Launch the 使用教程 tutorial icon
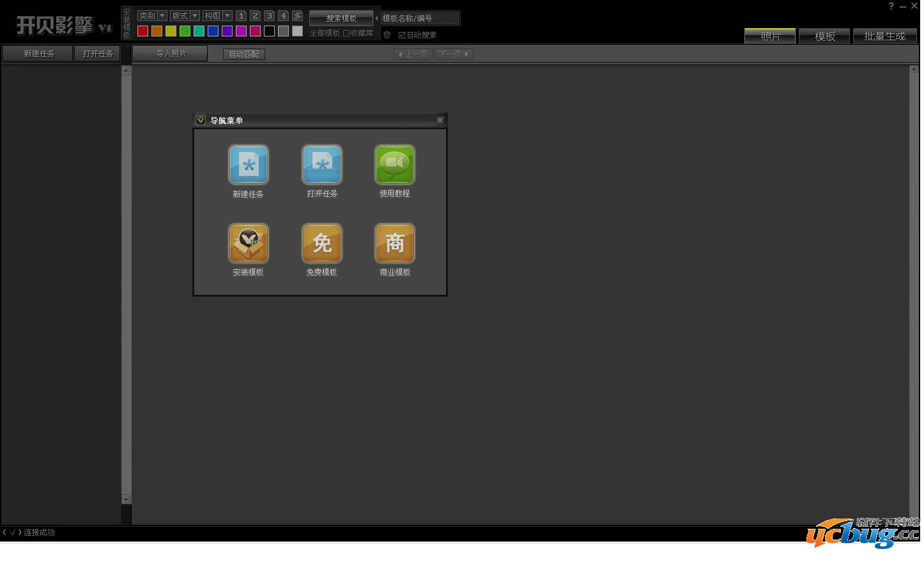 pyautogui.click(x=394, y=165)
